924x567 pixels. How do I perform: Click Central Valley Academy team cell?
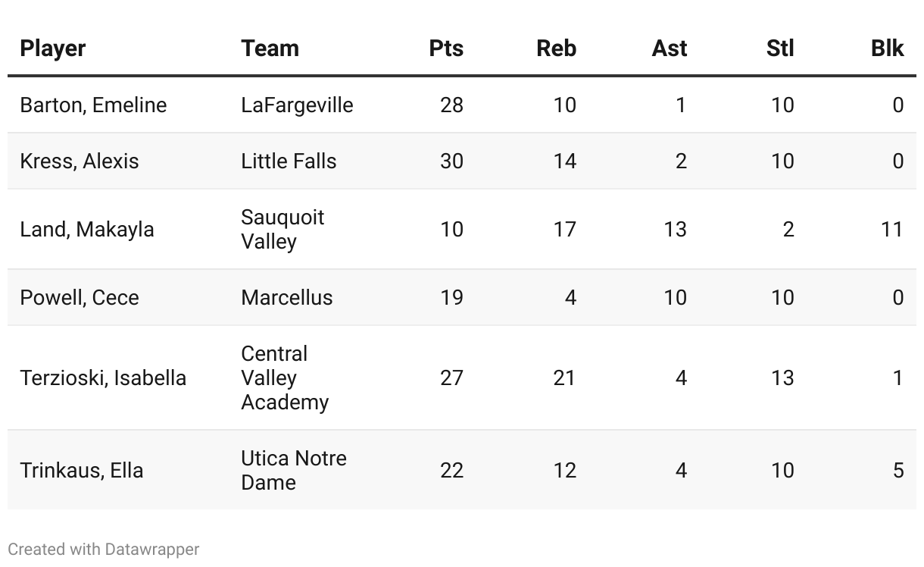[x=285, y=377]
